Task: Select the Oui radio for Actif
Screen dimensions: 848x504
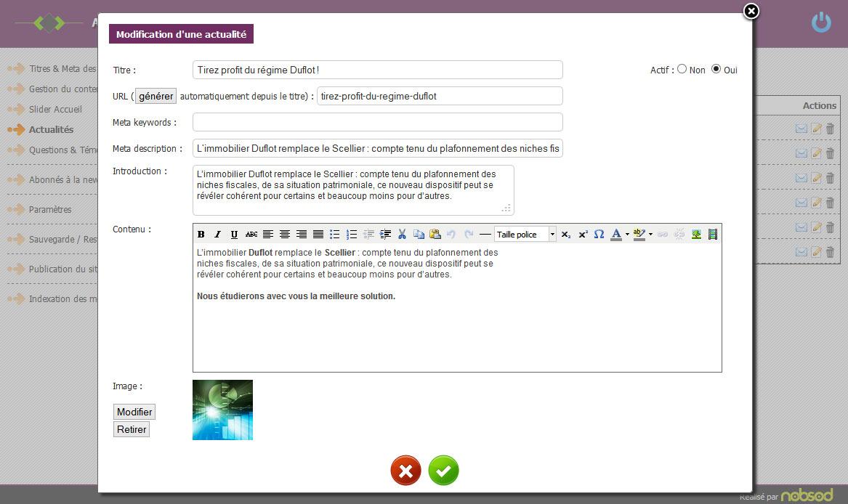Action: 716,69
